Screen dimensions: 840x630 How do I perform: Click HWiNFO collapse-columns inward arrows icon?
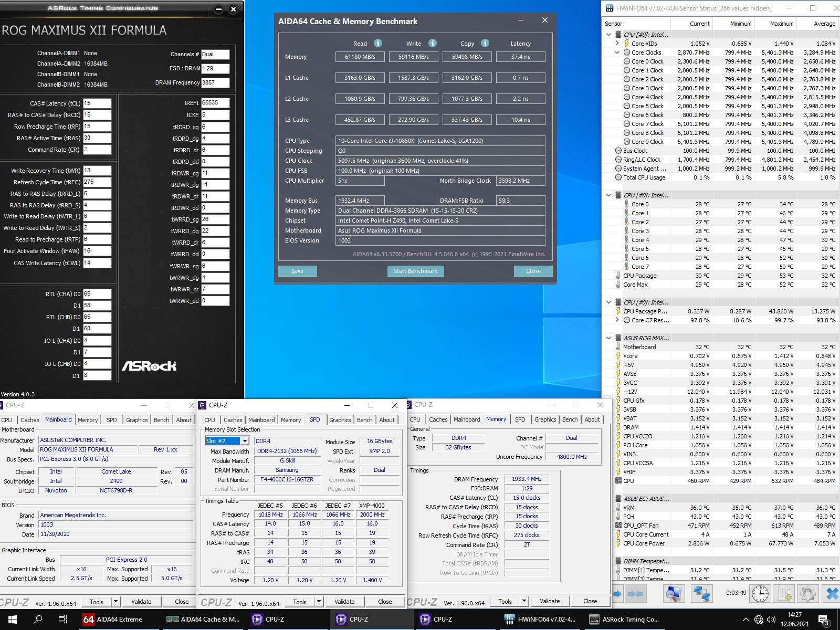click(x=635, y=594)
